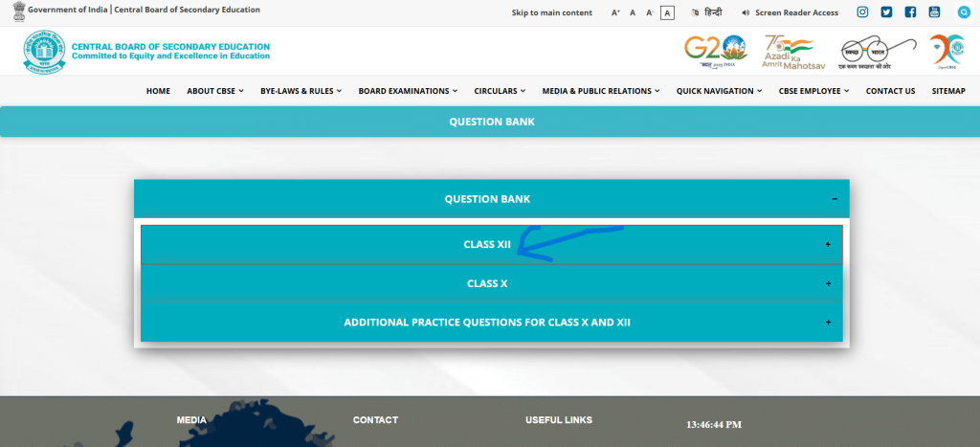The width and height of the screenshot is (980, 447).
Task: Click the QUESTION BANK page banner title
Action: coord(492,122)
